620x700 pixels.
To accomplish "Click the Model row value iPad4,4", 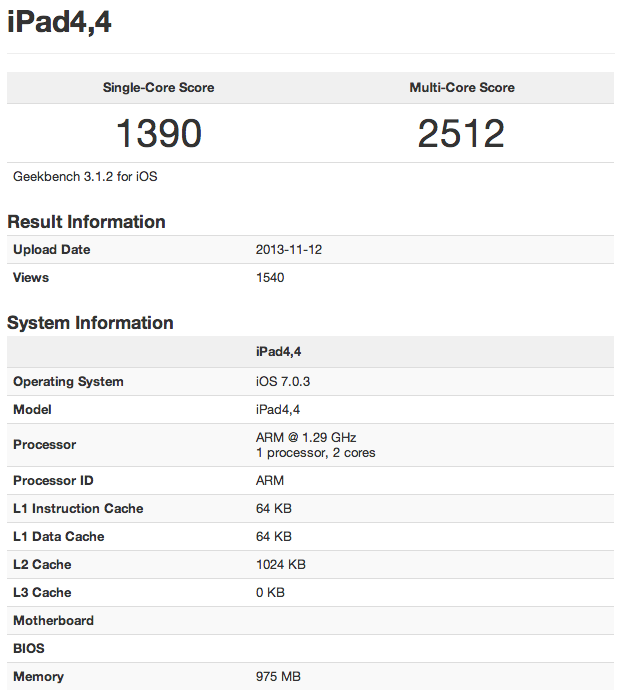I will click(278, 410).
